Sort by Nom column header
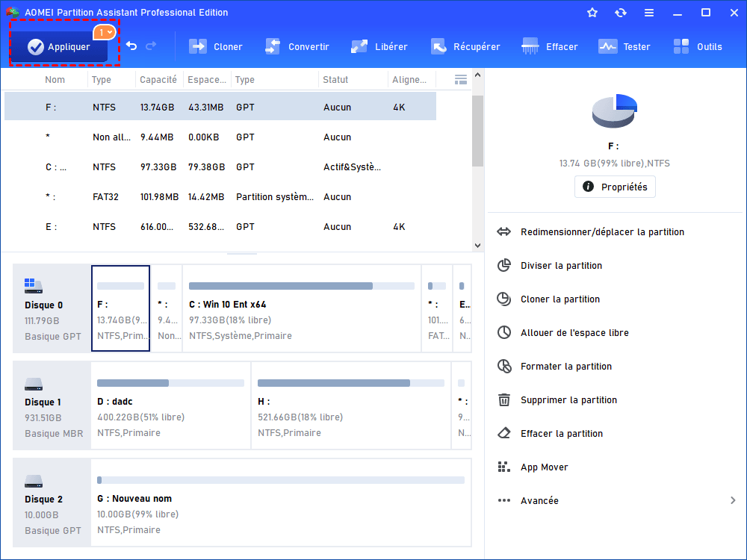Screen dimensions: 747x560 (x=55, y=80)
